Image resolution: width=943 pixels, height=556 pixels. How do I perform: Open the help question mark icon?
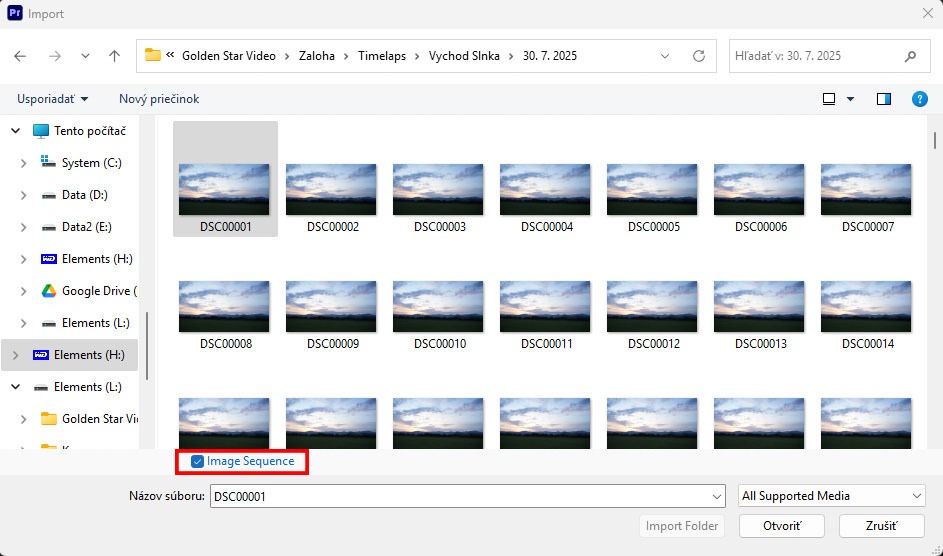[919, 99]
